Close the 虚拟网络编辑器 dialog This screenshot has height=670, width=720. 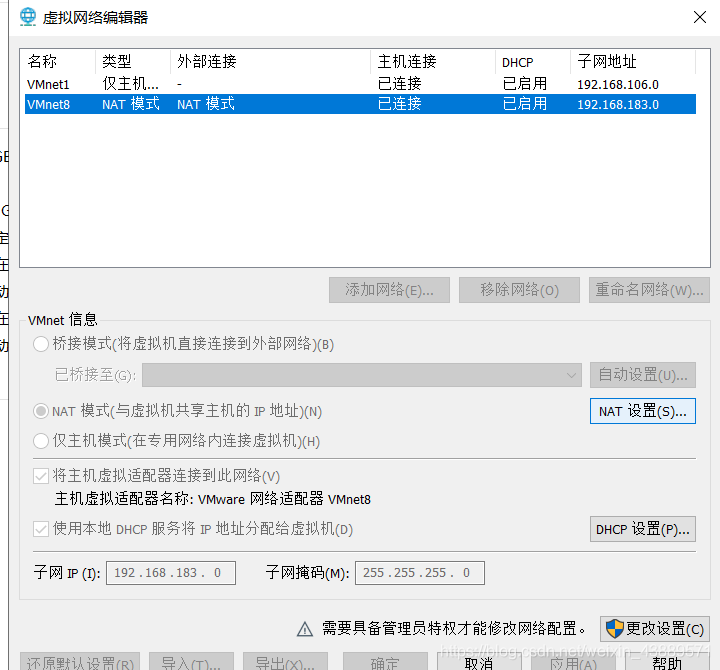(699, 17)
